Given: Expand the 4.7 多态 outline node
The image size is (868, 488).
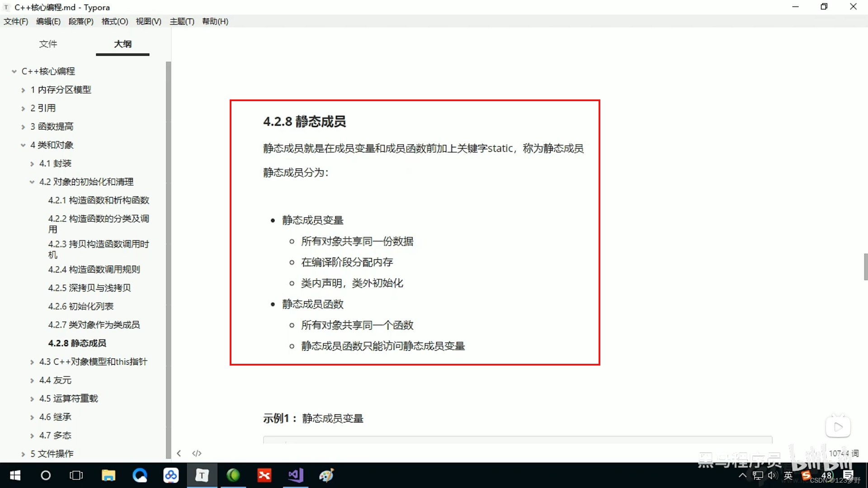Looking at the screenshot, I should (32, 436).
